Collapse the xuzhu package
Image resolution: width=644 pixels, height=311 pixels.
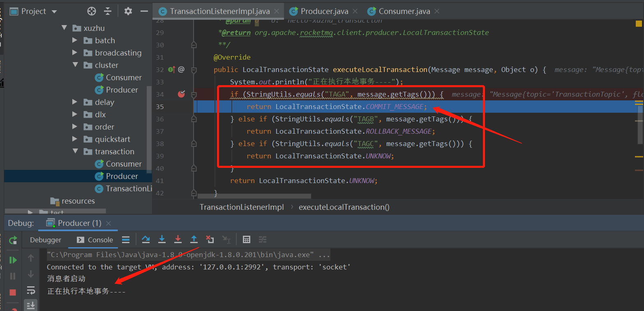(64, 28)
